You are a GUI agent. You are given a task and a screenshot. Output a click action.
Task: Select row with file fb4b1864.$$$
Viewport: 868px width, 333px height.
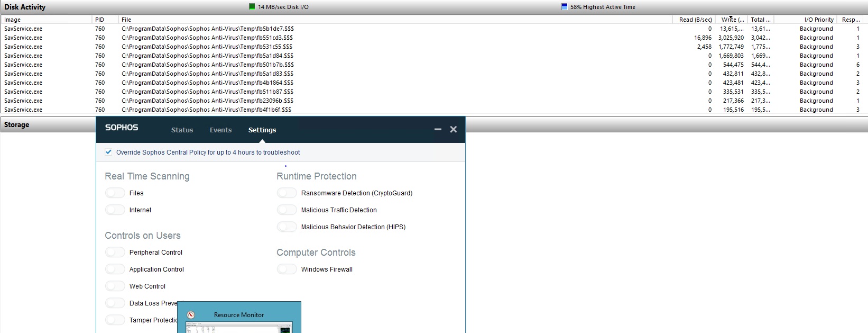pyautogui.click(x=434, y=83)
